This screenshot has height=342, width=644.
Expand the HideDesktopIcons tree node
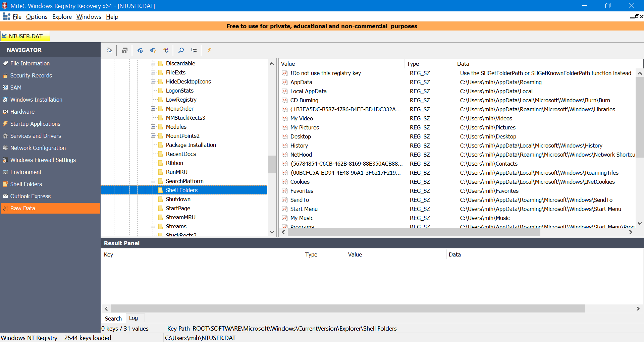pyautogui.click(x=153, y=81)
